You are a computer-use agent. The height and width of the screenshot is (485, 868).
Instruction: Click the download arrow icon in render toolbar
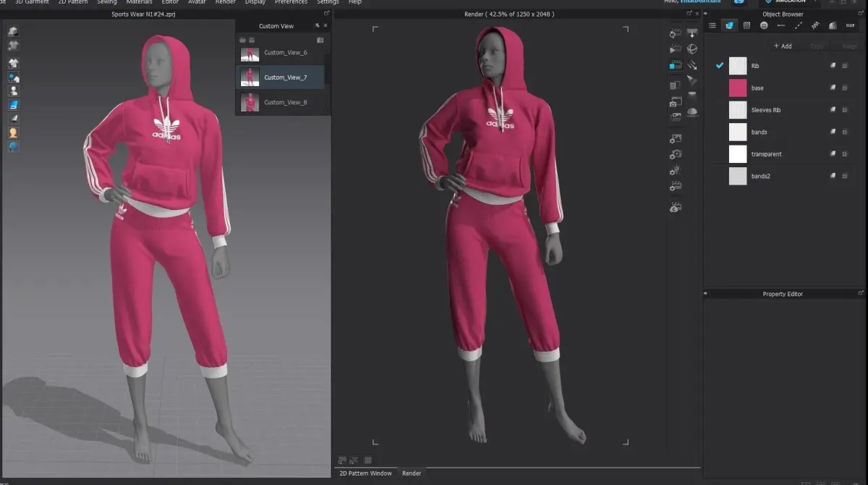pyautogui.click(x=692, y=33)
